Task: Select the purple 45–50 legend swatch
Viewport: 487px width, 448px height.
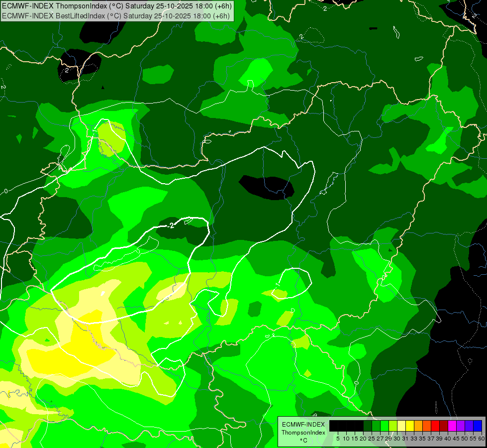Action: [x=461, y=426]
